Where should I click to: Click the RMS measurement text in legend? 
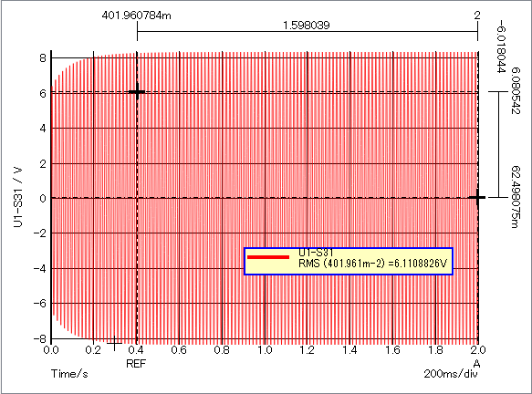click(x=372, y=263)
